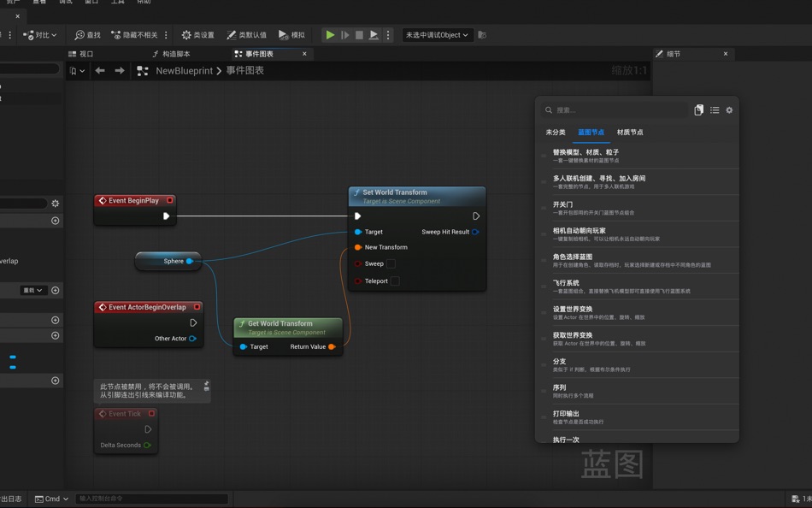Image resolution: width=812 pixels, height=508 pixels.
Task: Enable the Teleport checkbox on Set World Transform
Action: tap(396, 281)
